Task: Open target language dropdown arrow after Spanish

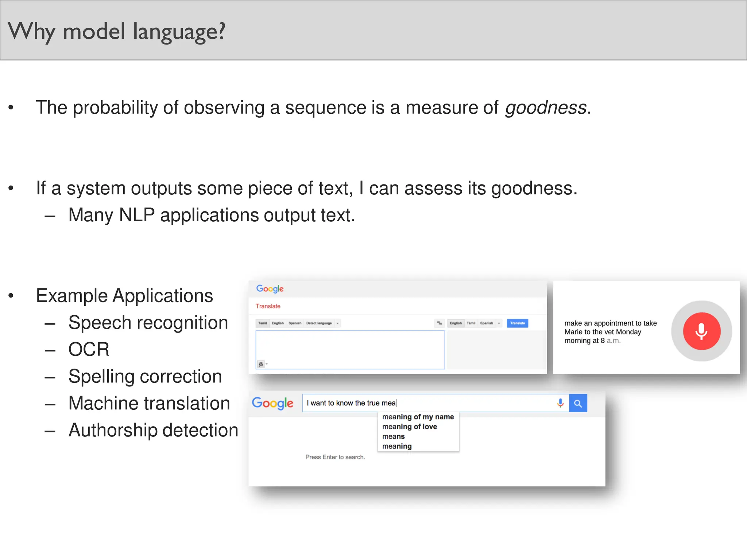Action: tap(499, 323)
